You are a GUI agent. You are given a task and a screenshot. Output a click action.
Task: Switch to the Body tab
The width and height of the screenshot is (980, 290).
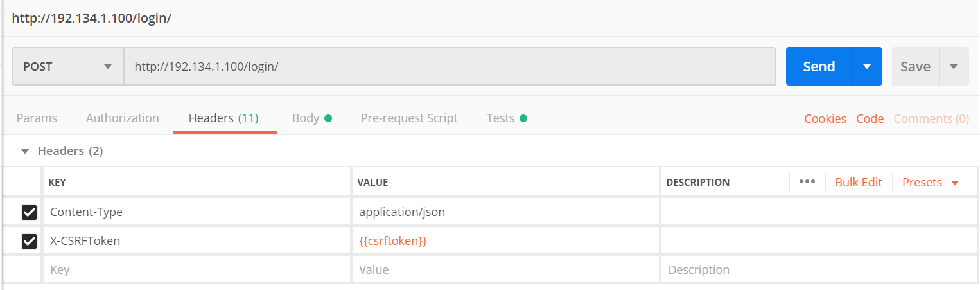[306, 118]
